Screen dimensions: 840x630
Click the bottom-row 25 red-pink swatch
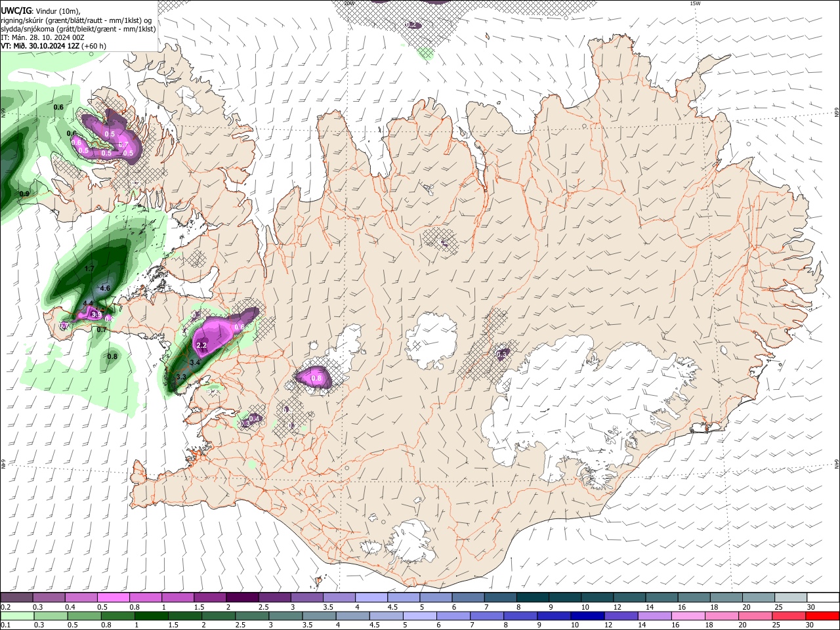pos(789,616)
